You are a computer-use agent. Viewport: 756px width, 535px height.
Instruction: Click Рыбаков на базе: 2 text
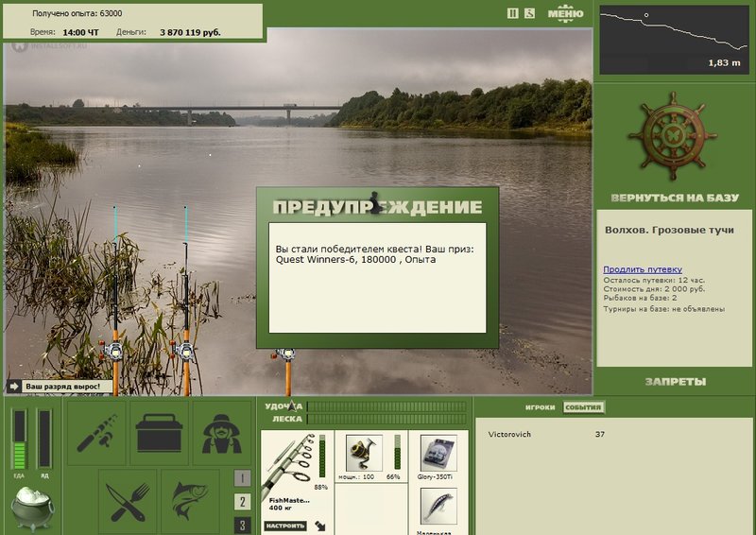[640, 298]
